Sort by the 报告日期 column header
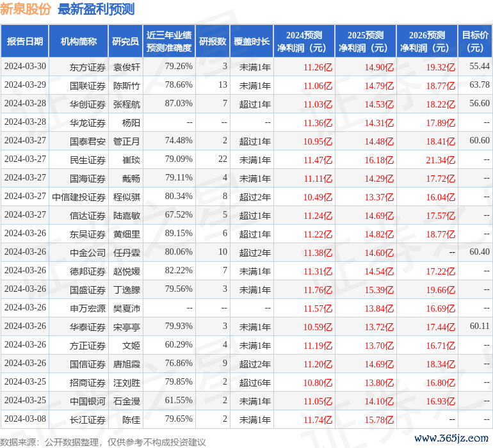The width and height of the screenshot is (493, 448). [x=24, y=42]
